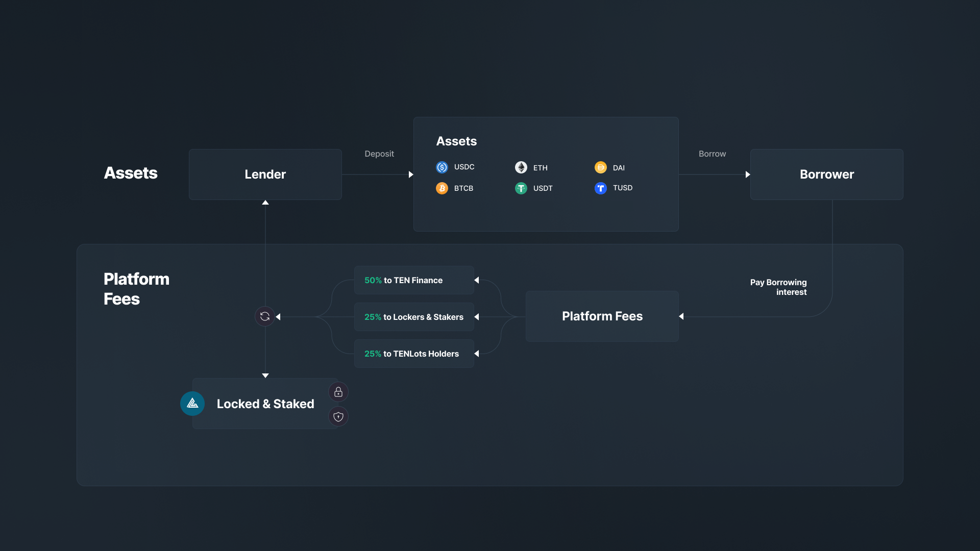The image size is (980, 551).
Task: Click the Locked & Staked box
Action: tap(265, 404)
